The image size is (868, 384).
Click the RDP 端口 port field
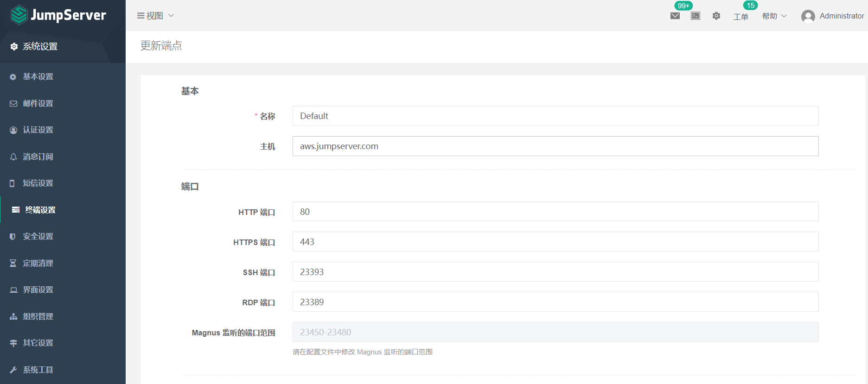tap(555, 302)
